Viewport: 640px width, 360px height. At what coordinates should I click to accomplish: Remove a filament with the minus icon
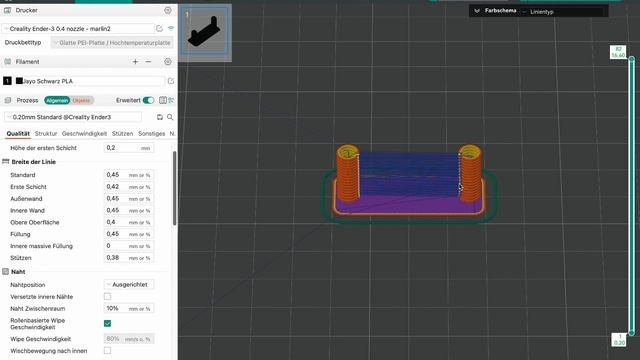pos(148,62)
